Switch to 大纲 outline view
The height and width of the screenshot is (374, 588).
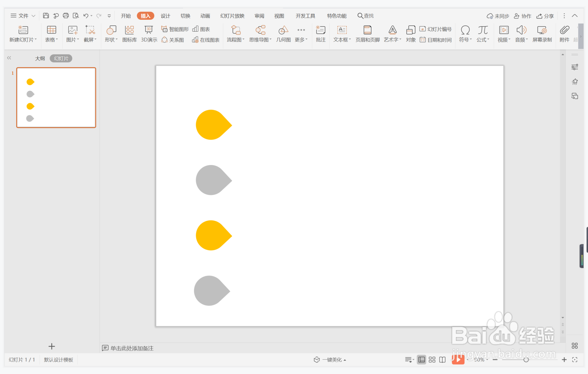[40, 58]
